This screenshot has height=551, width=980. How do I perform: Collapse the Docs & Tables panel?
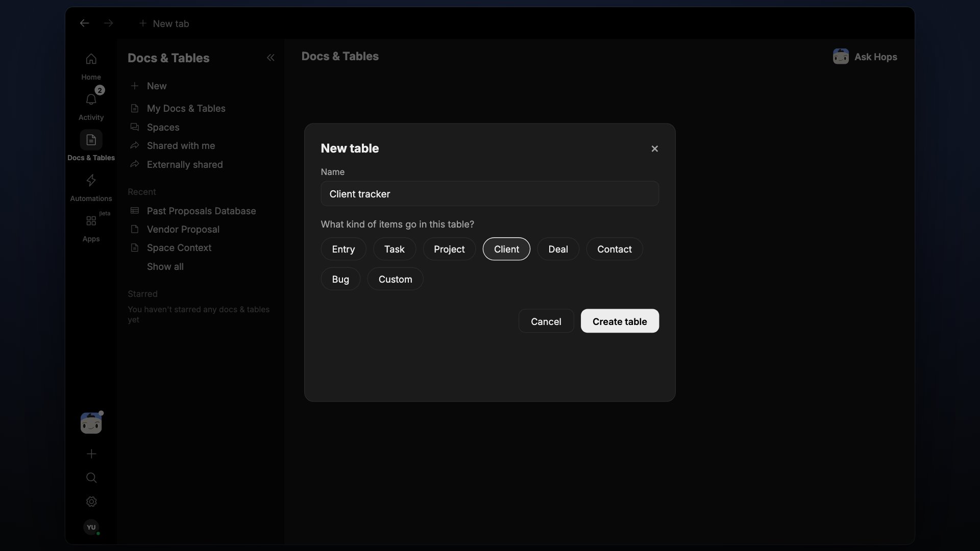271,58
